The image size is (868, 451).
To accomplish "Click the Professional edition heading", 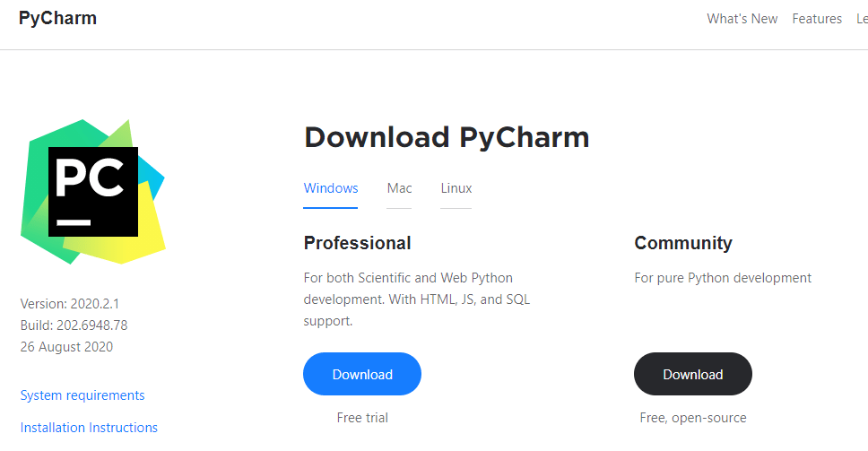I will pyautogui.click(x=357, y=243).
